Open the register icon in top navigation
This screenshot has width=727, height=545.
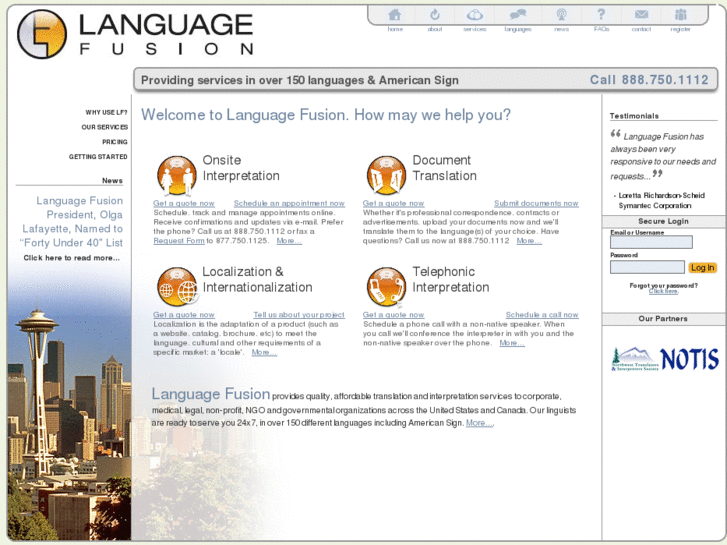[681, 15]
